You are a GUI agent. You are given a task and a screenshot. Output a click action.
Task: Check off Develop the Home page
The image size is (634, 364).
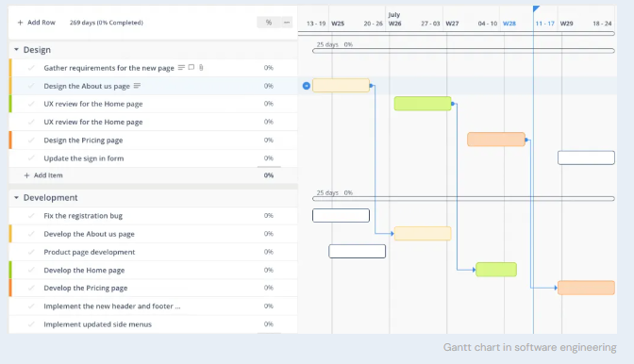[x=31, y=270]
